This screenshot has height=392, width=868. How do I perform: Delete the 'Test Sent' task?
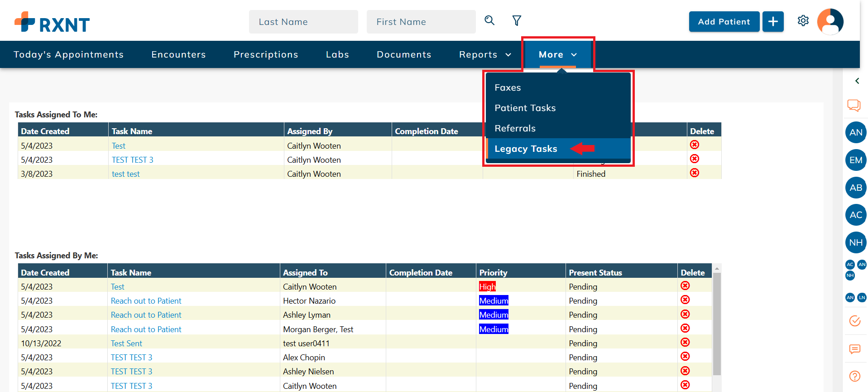click(x=686, y=342)
